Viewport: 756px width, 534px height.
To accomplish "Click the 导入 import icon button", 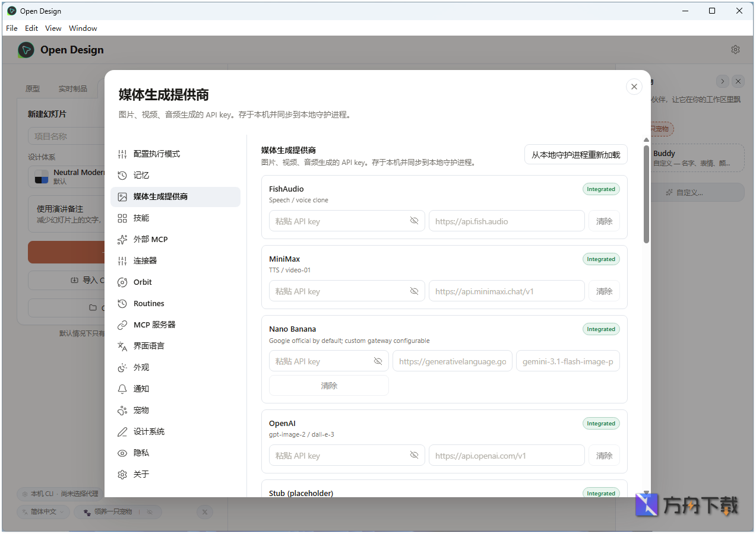I will click(67, 280).
